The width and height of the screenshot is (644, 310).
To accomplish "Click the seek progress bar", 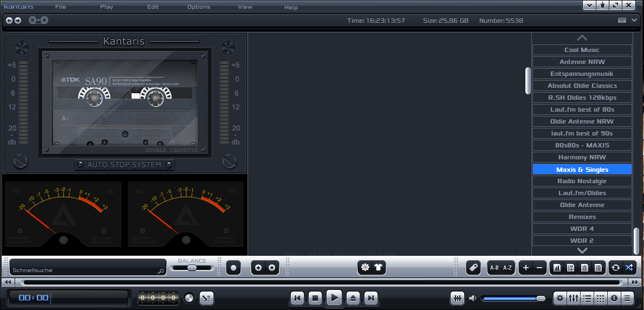I will [322, 282].
